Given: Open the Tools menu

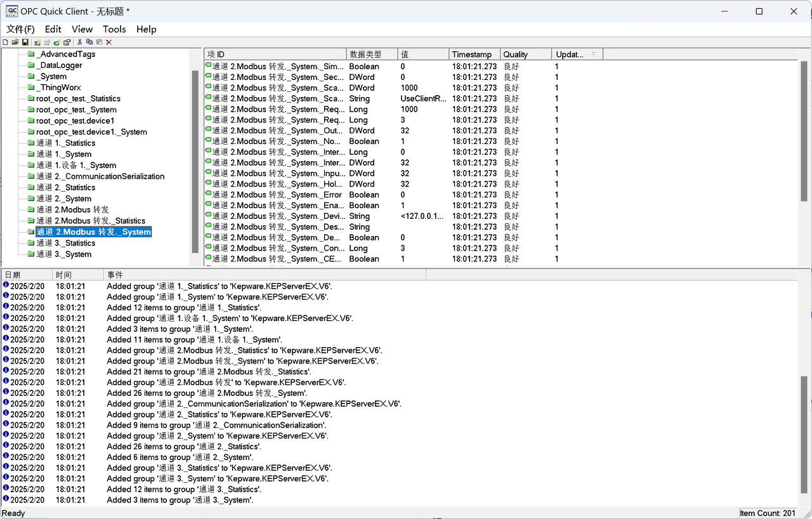Looking at the screenshot, I should [114, 29].
